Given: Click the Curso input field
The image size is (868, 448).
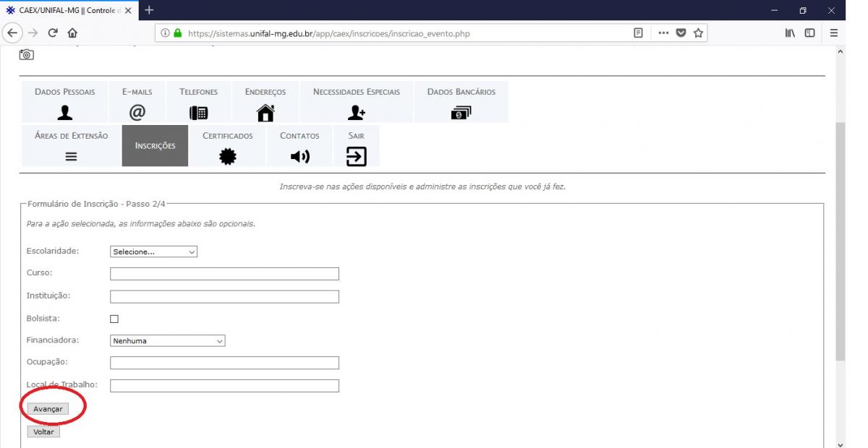Looking at the screenshot, I should tap(224, 274).
